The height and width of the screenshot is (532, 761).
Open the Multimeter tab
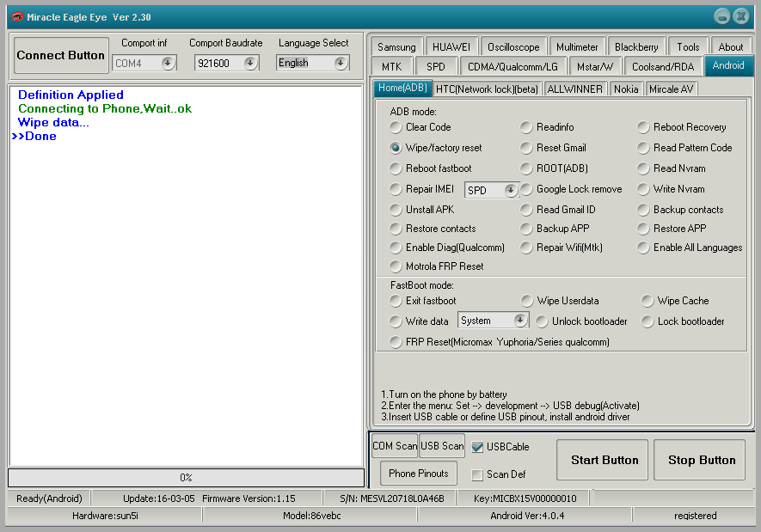click(577, 47)
